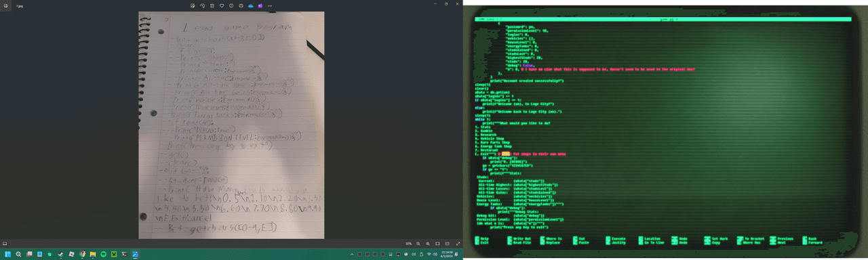This screenshot has height=260, width=868.
Task: Click the red comment about unused value
Action: [x=608, y=69]
